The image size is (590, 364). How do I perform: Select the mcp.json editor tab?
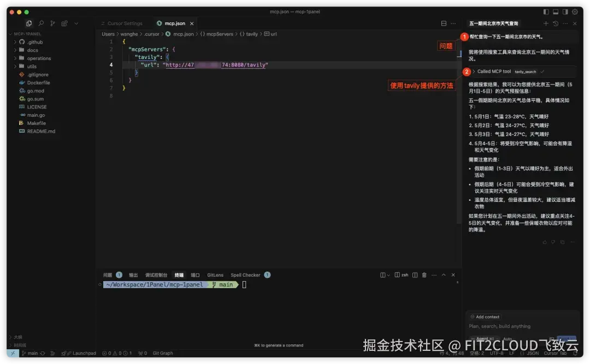[175, 23]
